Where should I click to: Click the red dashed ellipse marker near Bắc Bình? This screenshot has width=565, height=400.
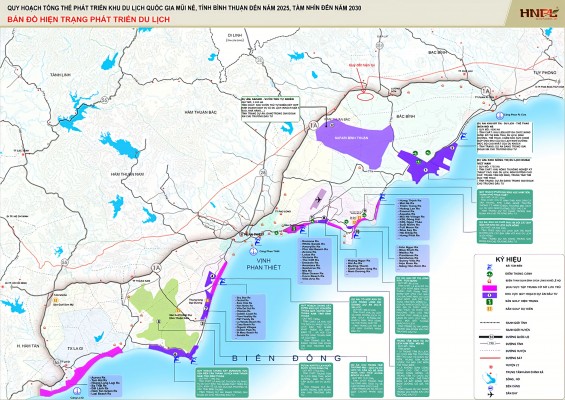[364, 95]
